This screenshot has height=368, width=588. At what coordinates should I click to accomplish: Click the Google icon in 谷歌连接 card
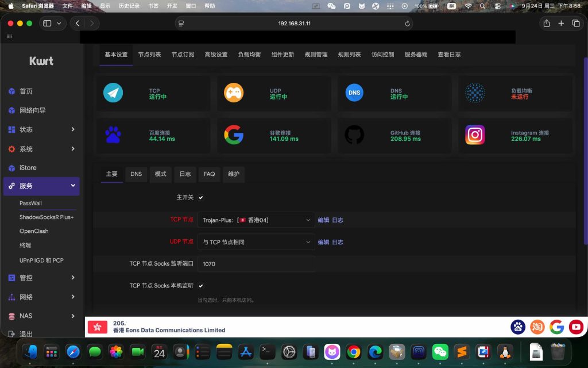click(x=234, y=135)
